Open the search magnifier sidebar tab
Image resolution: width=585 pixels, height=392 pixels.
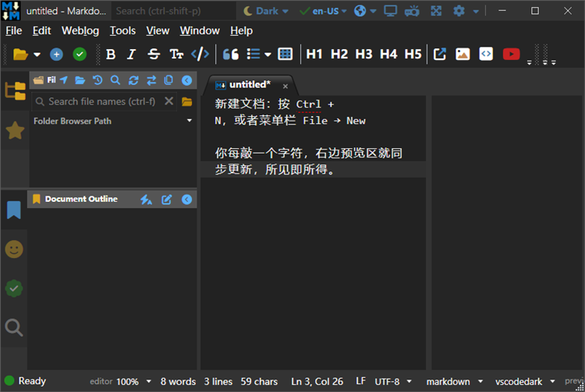pos(14,327)
